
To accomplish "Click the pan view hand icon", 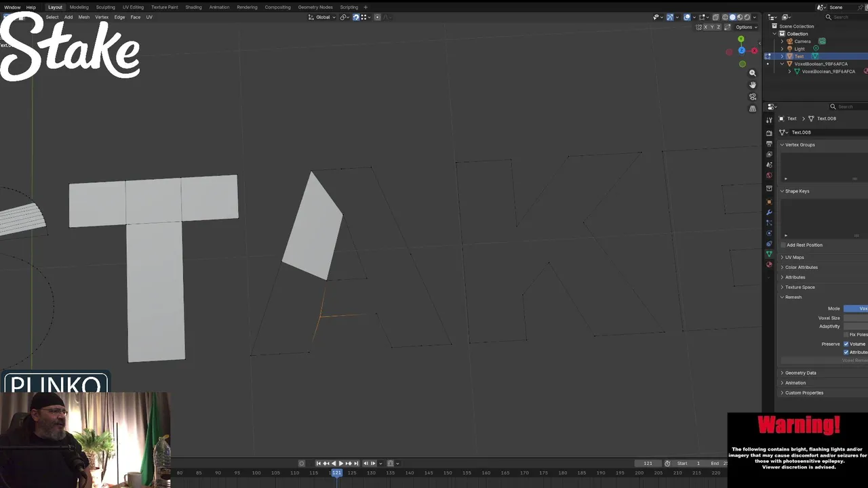I will [x=752, y=85].
